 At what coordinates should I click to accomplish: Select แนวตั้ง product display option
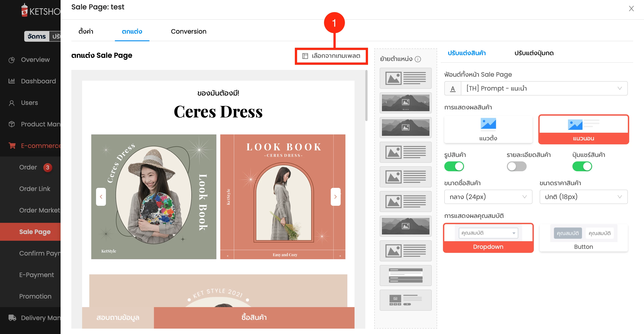[x=488, y=129]
